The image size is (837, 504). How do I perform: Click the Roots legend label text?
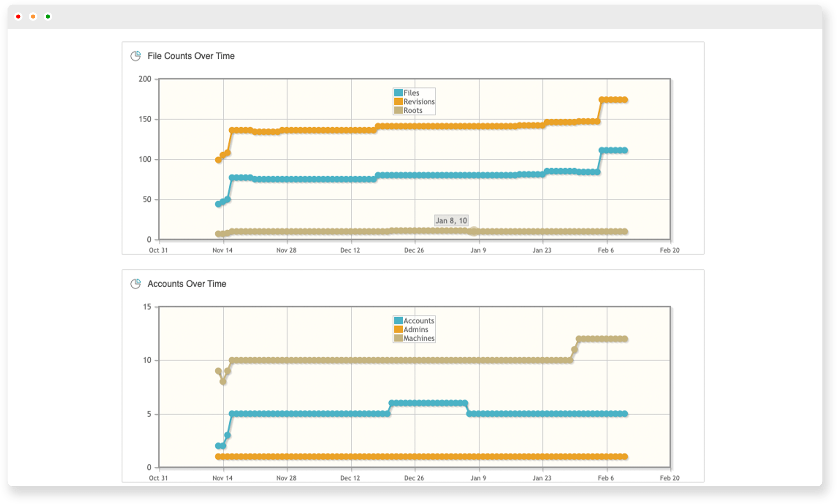[413, 110]
